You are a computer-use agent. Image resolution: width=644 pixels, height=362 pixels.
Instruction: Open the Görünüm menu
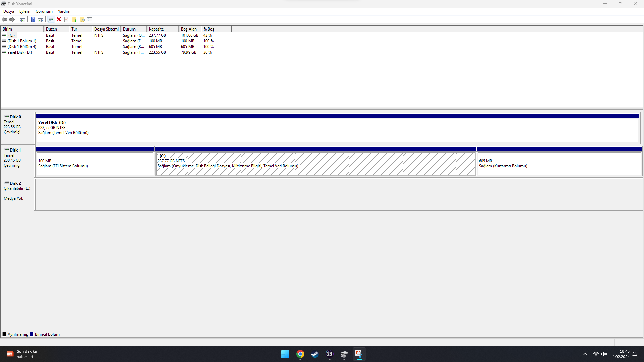pyautogui.click(x=44, y=11)
